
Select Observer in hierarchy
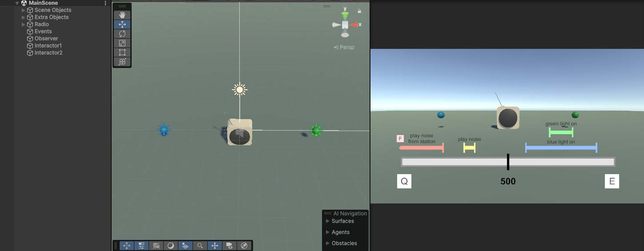pyautogui.click(x=46, y=39)
